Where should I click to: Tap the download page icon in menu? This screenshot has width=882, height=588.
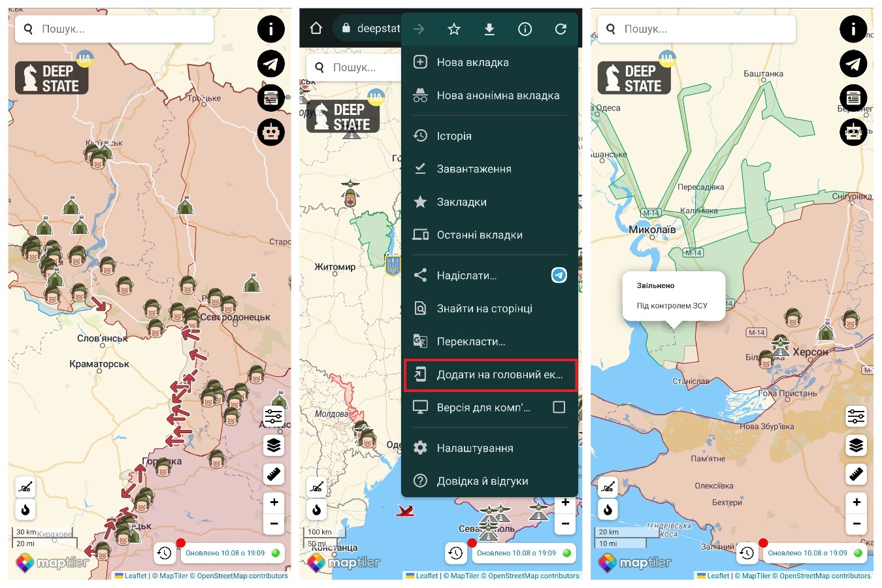click(x=489, y=29)
